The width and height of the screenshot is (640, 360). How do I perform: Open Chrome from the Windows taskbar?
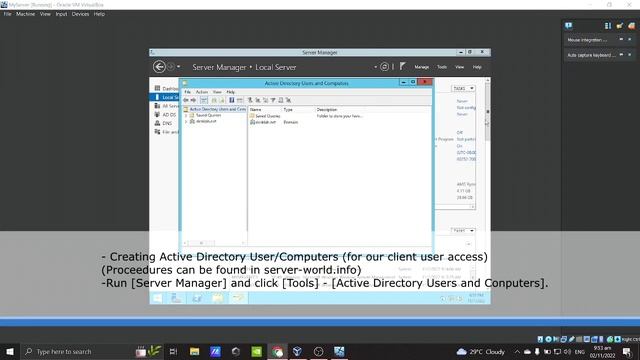(277, 351)
